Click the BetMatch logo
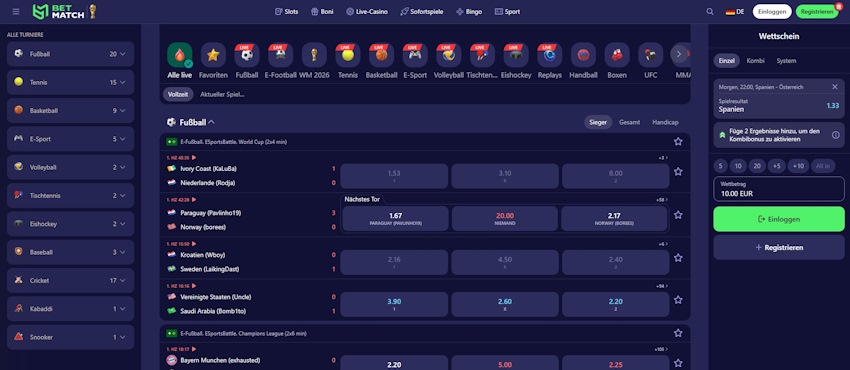Screen dimensions: 850x370 point(65,11)
